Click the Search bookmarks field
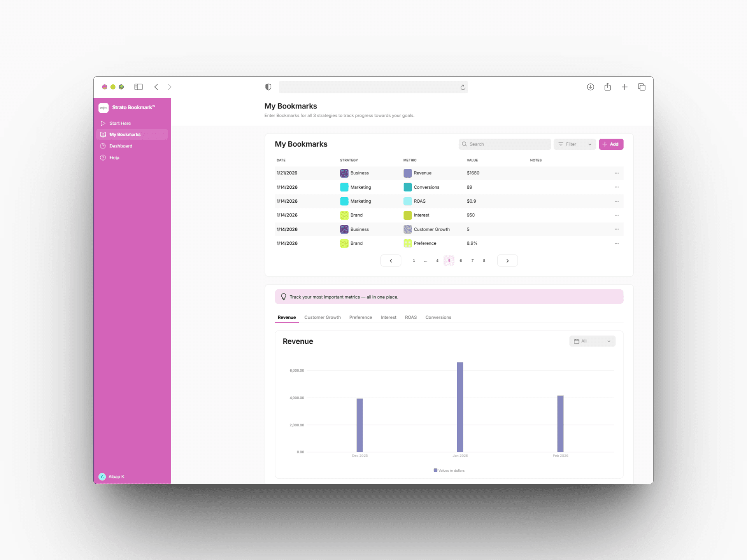The width and height of the screenshot is (747, 560). [505, 144]
